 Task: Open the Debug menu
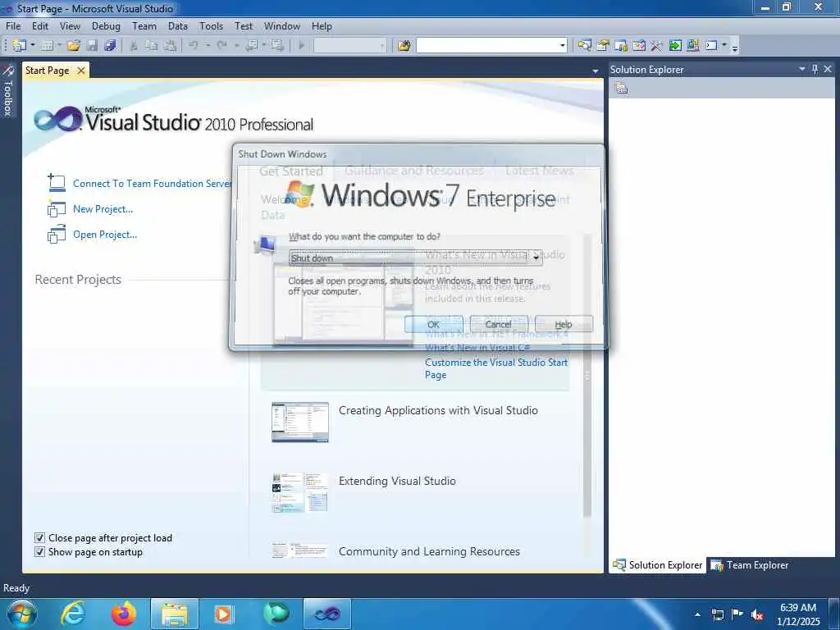tap(106, 26)
